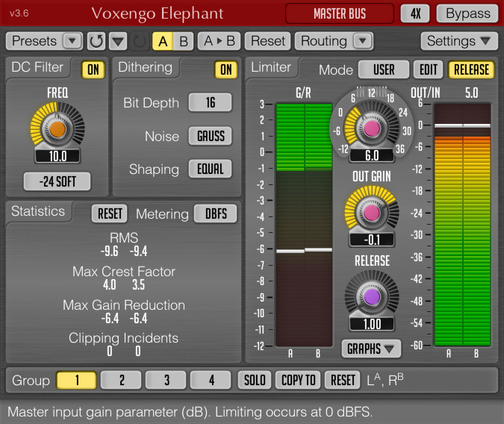Click the undo arrow icon
This screenshot has height=424, width=504.
[96, 41]
